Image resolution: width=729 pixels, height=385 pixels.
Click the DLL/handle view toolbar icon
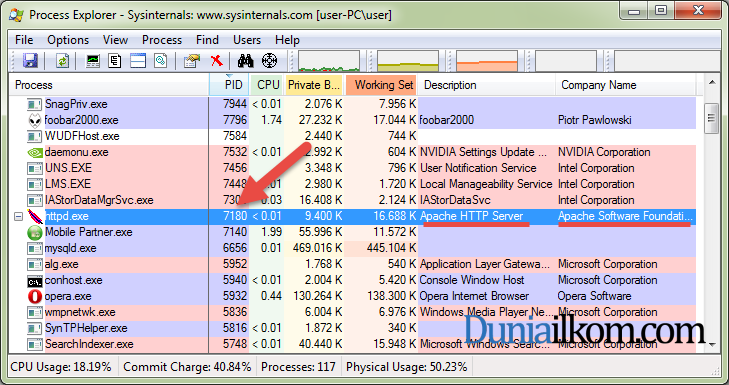pyautogui.click(x=160, y=61)
